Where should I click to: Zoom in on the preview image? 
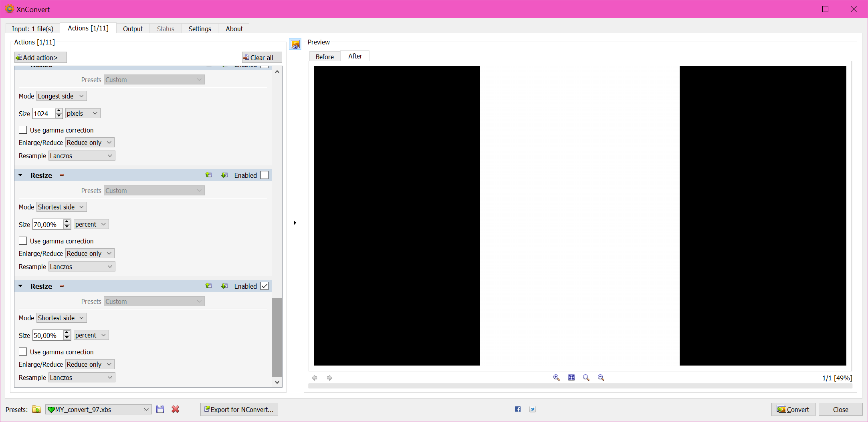pos(556,378)
